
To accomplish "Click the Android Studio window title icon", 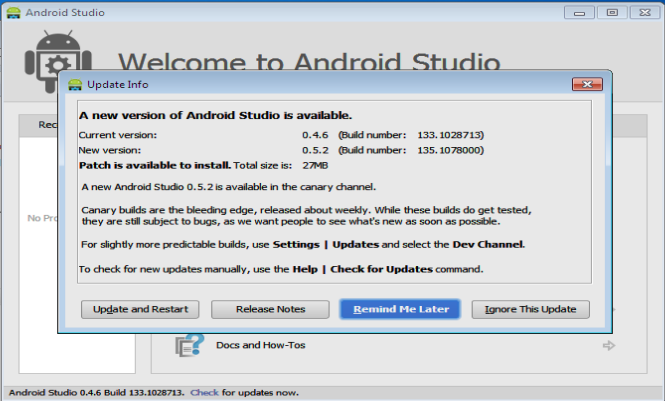I will point(13,13).
